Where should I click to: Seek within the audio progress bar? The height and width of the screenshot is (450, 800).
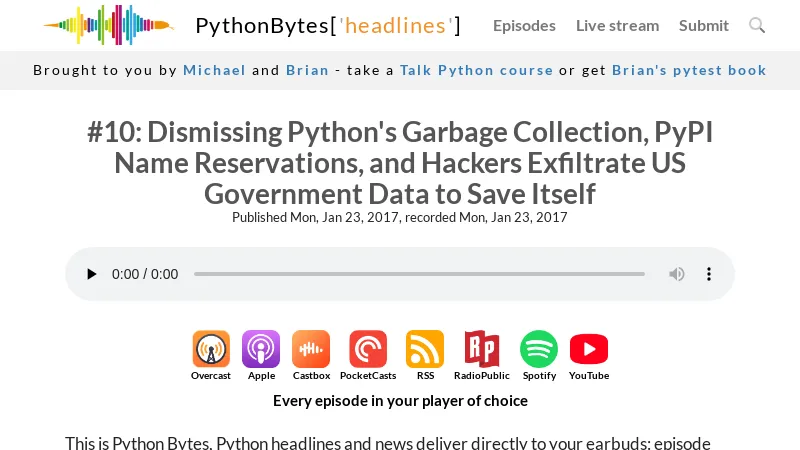pyautogui.click(x=419, y=274)
